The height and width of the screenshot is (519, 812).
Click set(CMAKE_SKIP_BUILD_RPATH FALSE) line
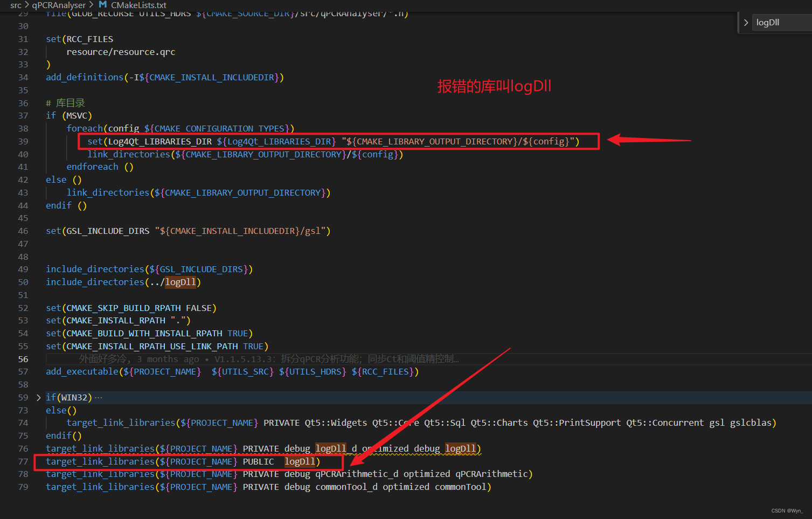pyautogui.click(x=131, y=308)
